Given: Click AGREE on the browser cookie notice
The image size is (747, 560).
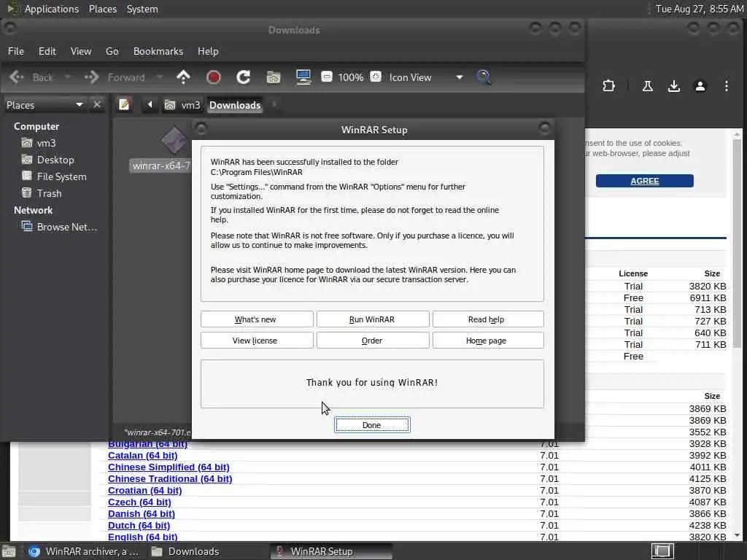Looking at the screenshot, I should 645,181.
